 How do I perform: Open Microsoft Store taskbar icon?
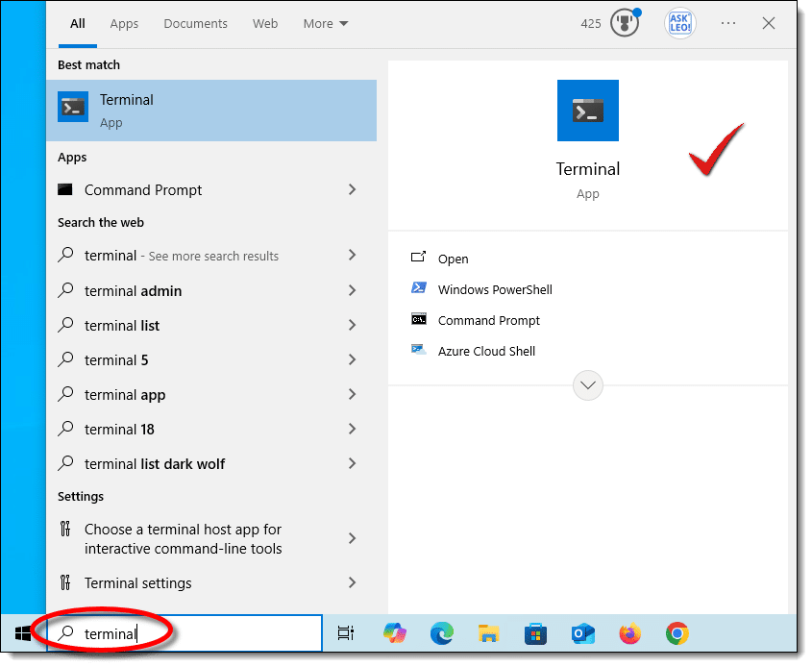coord(536,633)
